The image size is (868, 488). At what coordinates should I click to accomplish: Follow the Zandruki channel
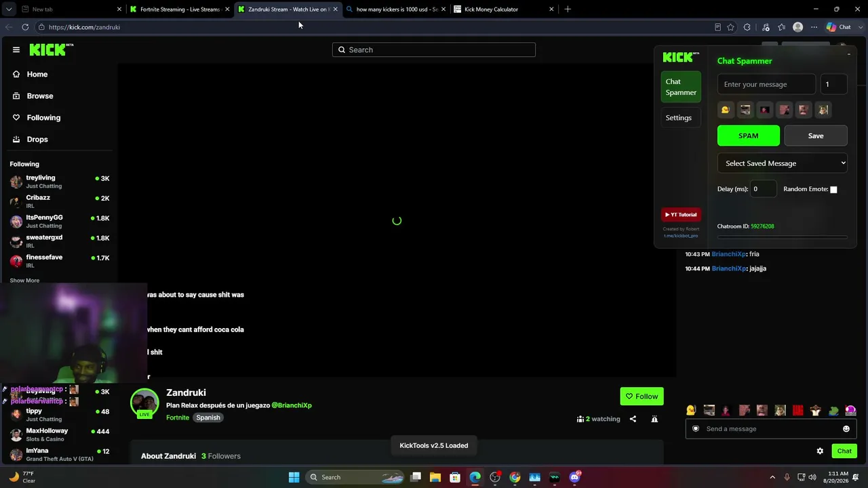642,396
